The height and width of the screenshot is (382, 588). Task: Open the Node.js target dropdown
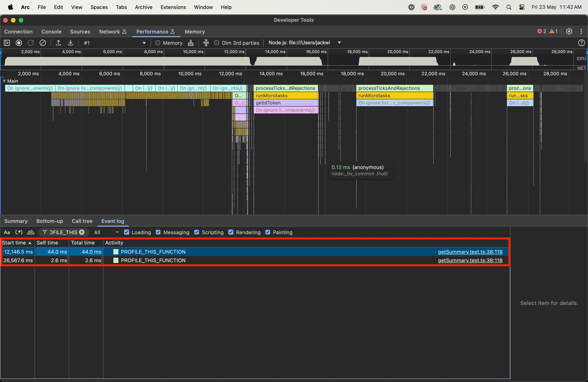tap(305, 43)
